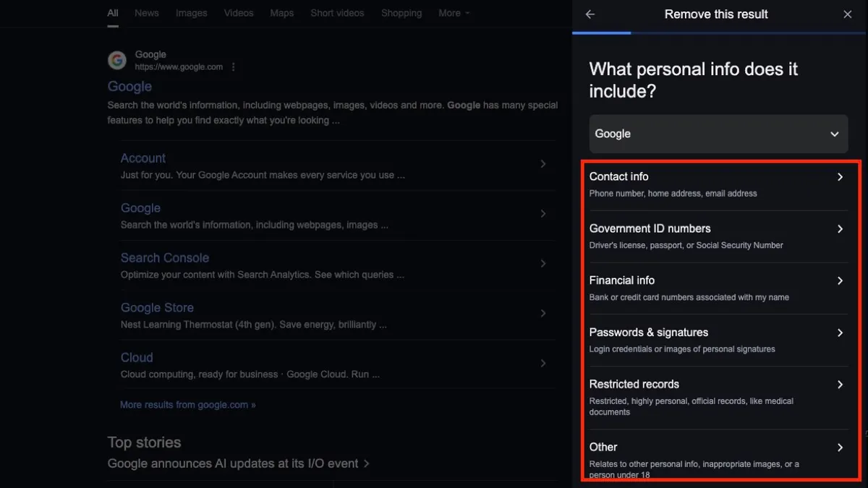Open the Account sitelink
The width and height of the screenshot is (868, 488).
(143, 158)
